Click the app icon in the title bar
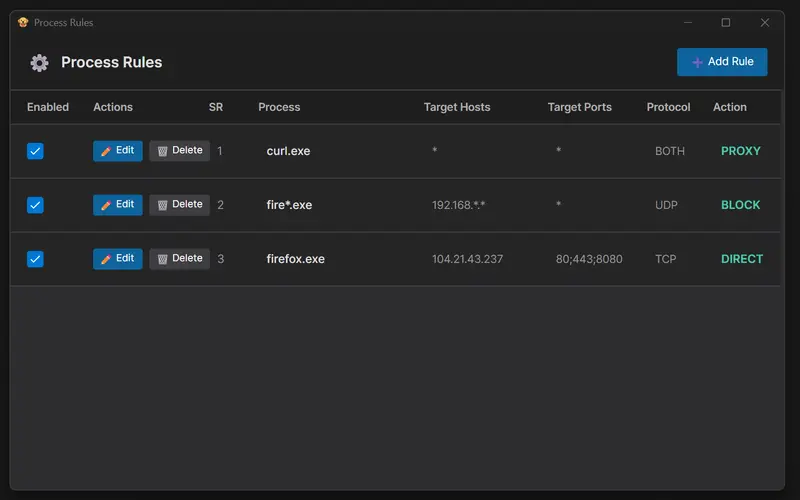Image resolution: width=800 pixels, height=500 pixels. 23,22
